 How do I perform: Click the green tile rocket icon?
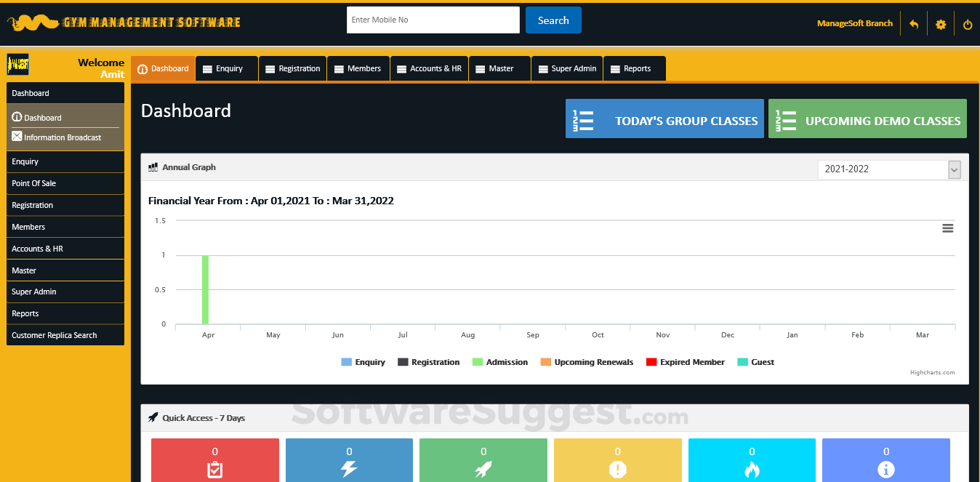coord(483,470)
